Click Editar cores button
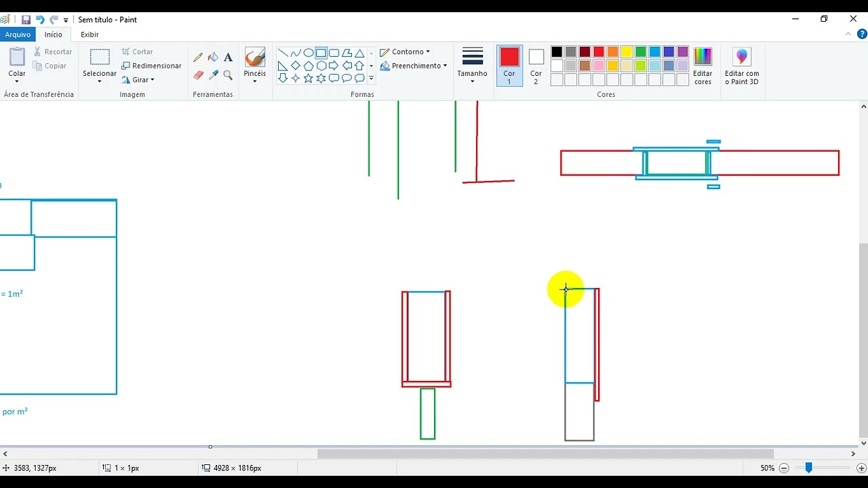The width and height of the screenshot is (868, 488). tap(703, 67)
